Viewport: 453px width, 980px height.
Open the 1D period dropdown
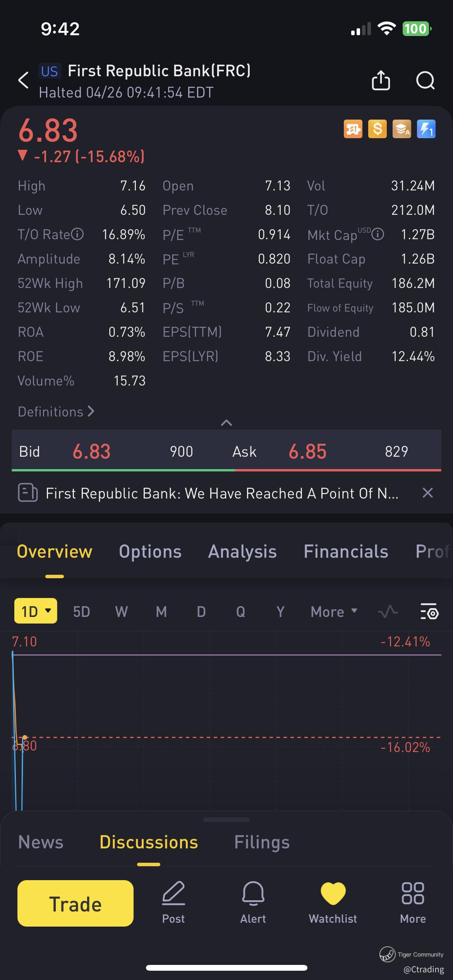click(x=36, y=611)
